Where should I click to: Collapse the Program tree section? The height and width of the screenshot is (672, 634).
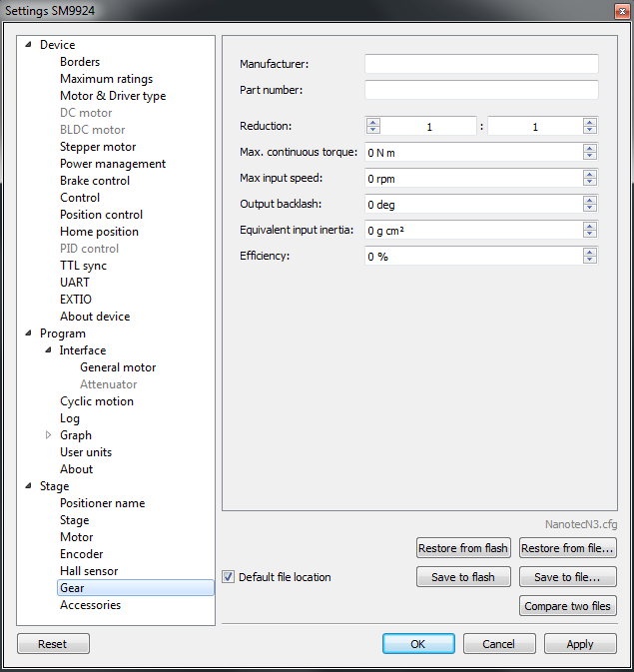pos(28,334)
